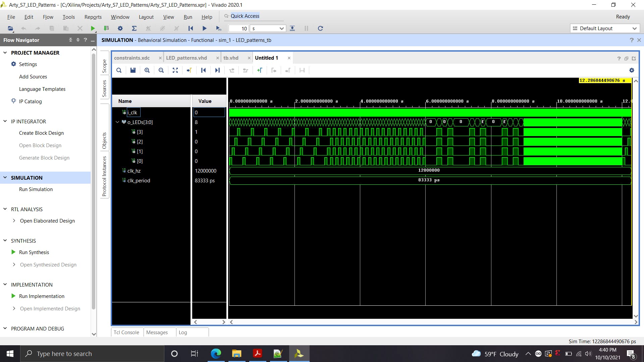Click the waveform Search magnifier icon

click(119, 70)
